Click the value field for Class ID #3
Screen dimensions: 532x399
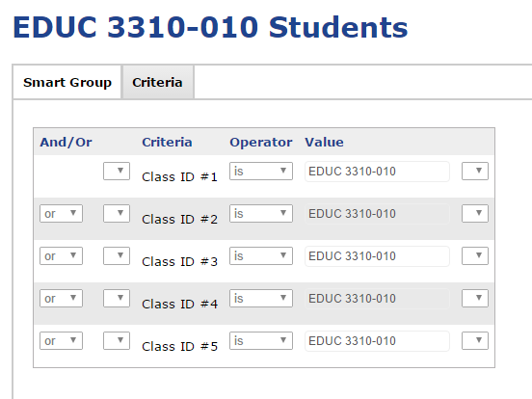[x=377, y=256]
